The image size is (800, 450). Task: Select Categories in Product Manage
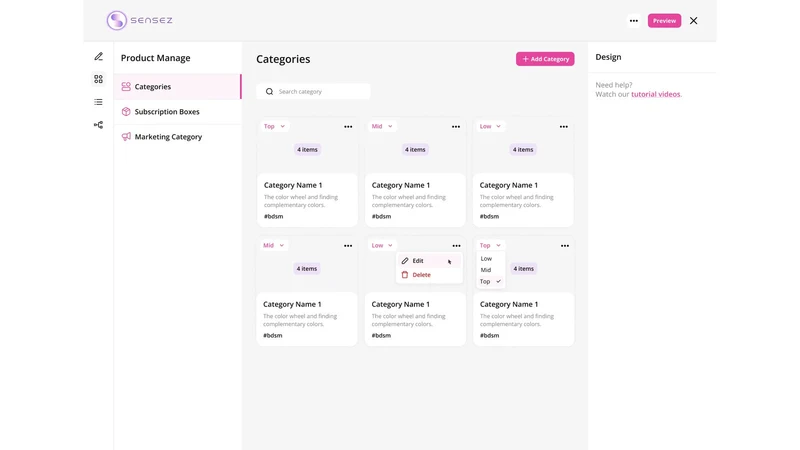178,87
